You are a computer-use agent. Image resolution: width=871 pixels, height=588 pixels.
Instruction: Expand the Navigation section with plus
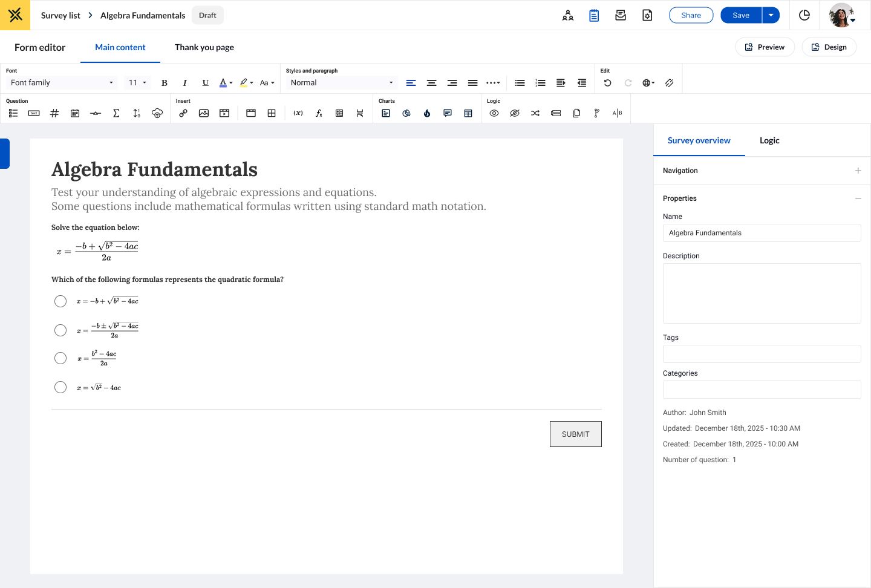coord(858,171)
